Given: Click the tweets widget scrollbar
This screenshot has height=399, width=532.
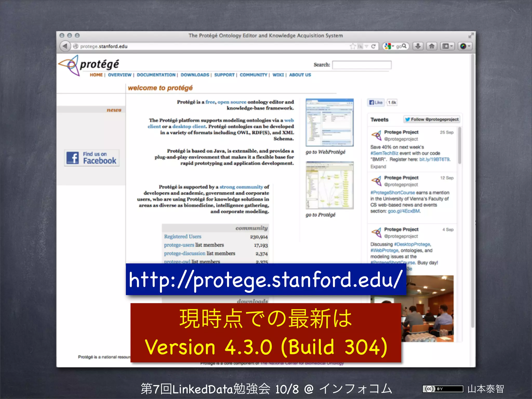Looking at the screenshot, I should pos(460,145).
